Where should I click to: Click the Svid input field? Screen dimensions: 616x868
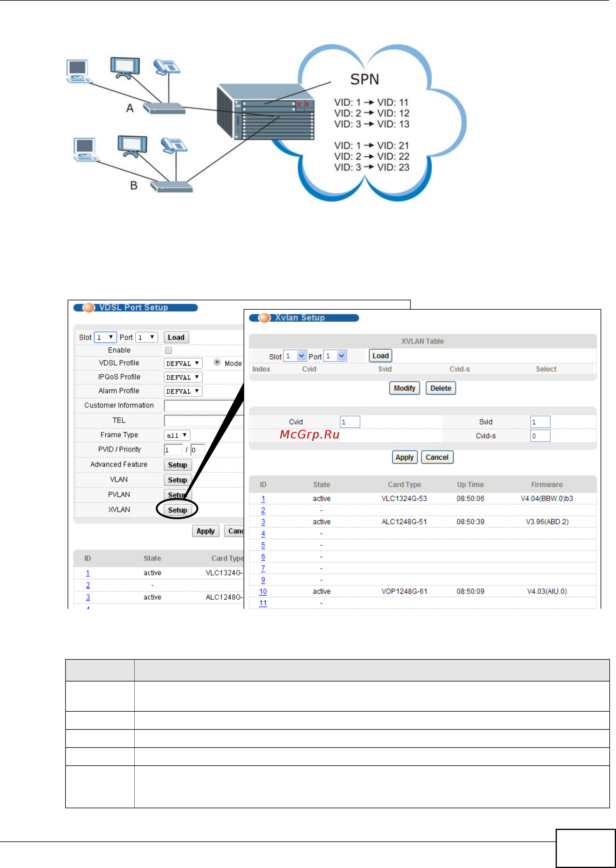540,422
